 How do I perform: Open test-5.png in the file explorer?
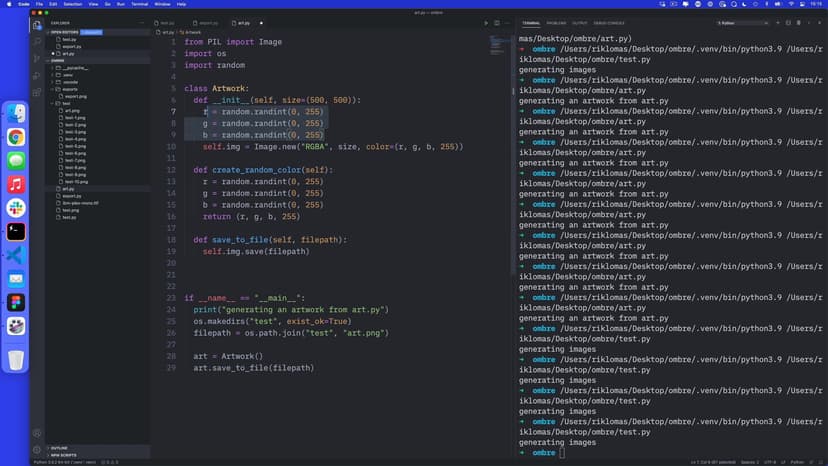point(75,145)
